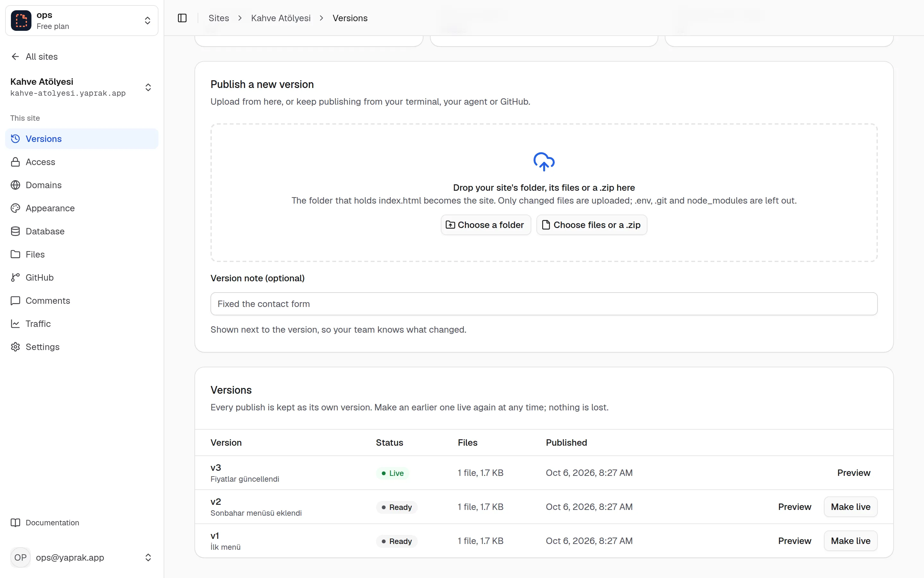The image size is (924, 578).
Task: Click the Versions history icon in sidebar
Action: click(15, 139)
